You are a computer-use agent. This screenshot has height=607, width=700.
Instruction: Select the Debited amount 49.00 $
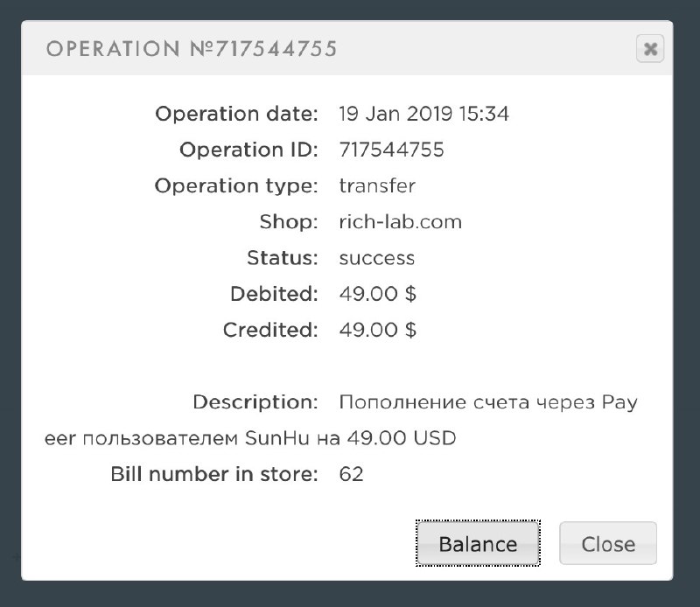[377, 294]
